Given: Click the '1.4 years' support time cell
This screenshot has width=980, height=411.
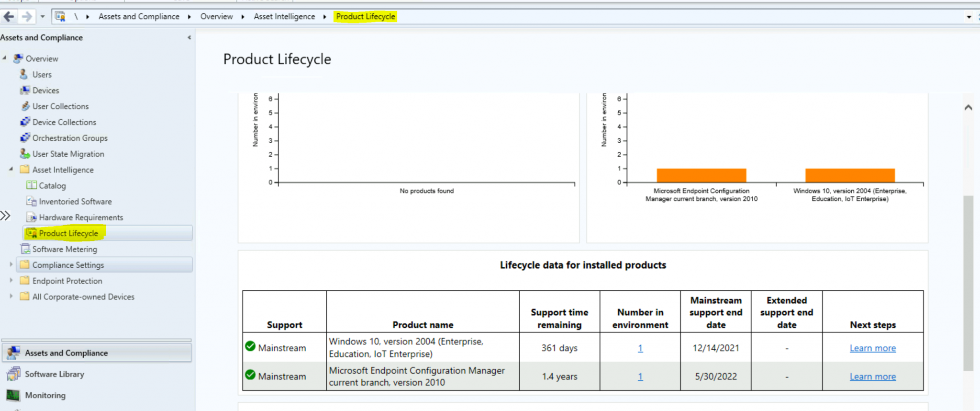Looking at the screenshot, I should (x=559, y=377).
